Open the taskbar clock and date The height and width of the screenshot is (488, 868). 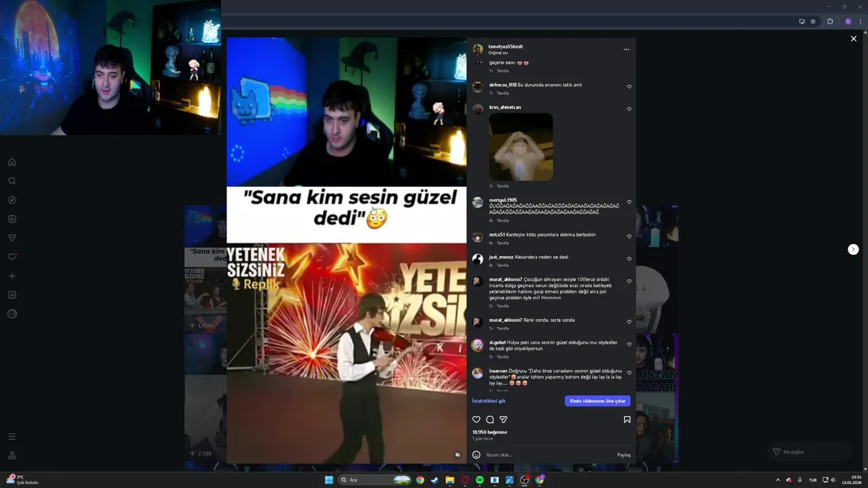852,480
